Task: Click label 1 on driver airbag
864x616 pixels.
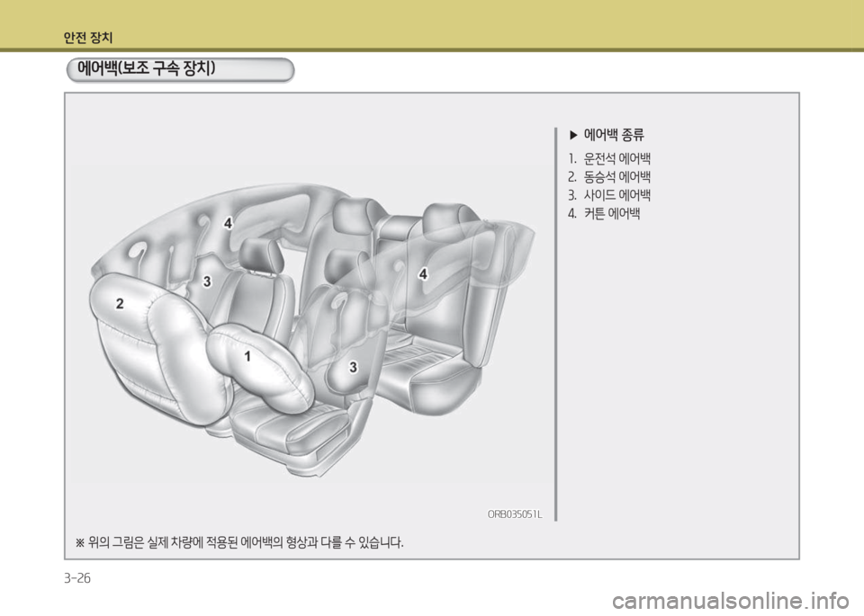Action: click(247, 356)
